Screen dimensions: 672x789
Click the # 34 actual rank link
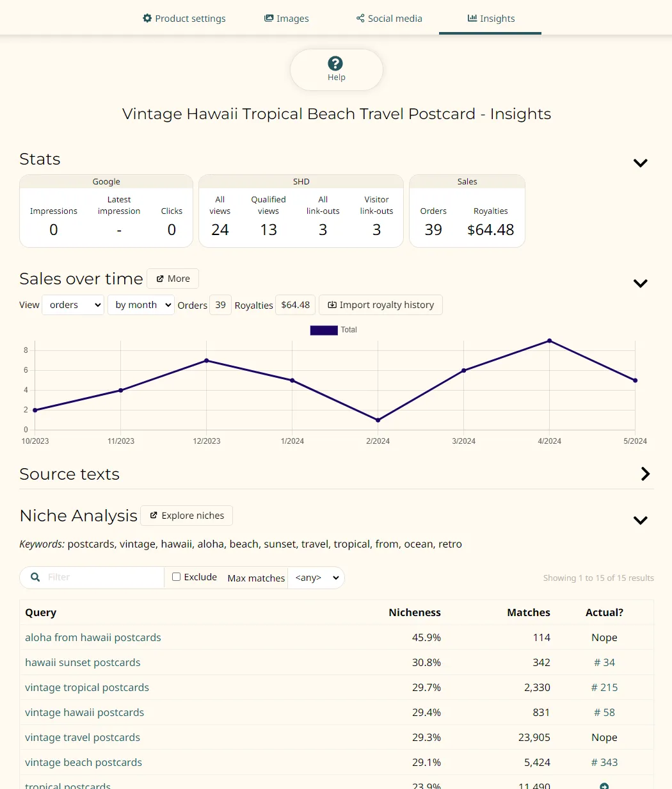point(604,662)
